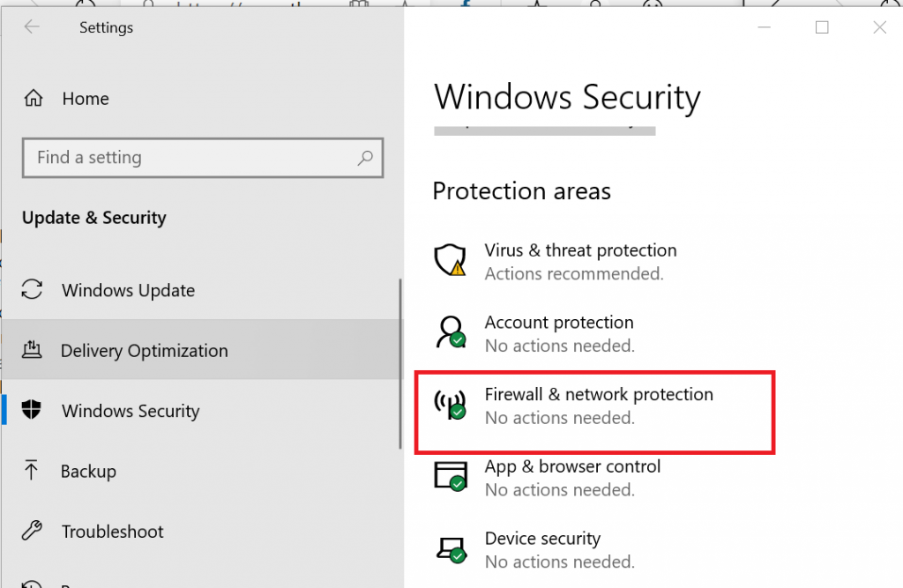
Task: Click the magnifier search icon
Action: [x=365, y=158]
